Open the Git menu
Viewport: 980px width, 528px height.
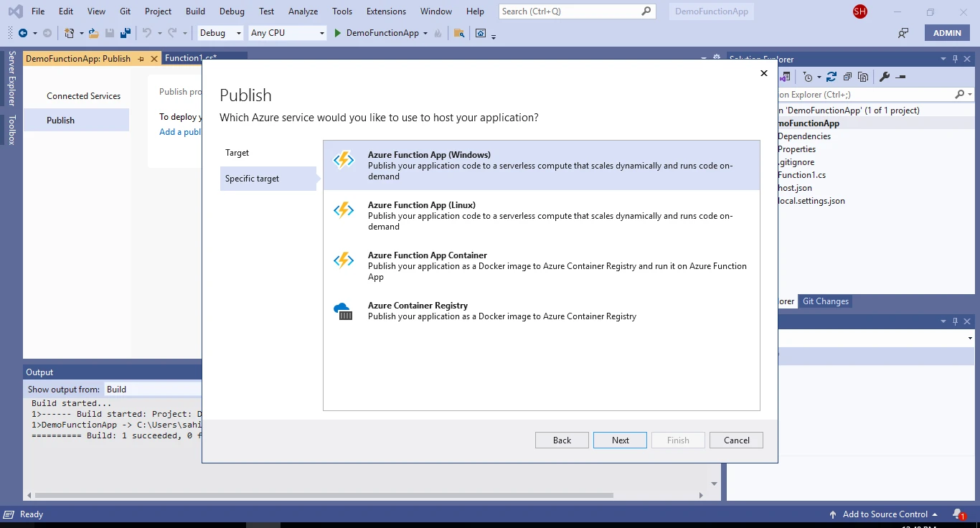click(125, 11)
